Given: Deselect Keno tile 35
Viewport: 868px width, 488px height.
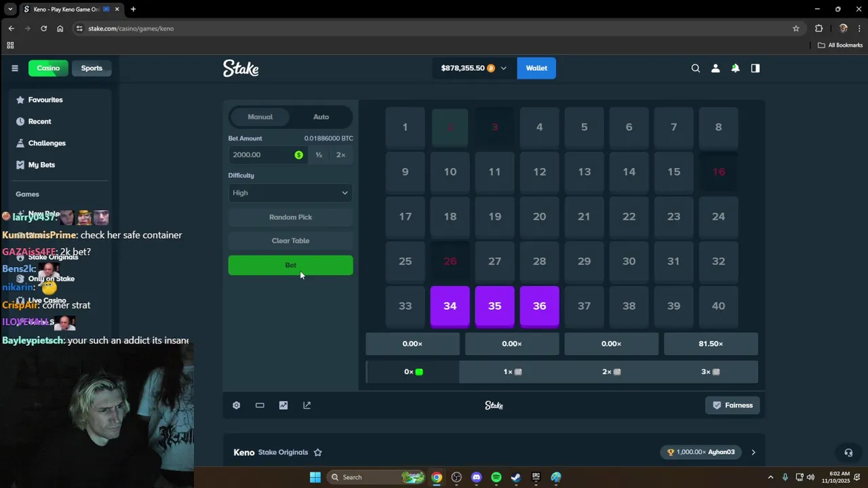Looking at the screenshot, I should (495, 306).
